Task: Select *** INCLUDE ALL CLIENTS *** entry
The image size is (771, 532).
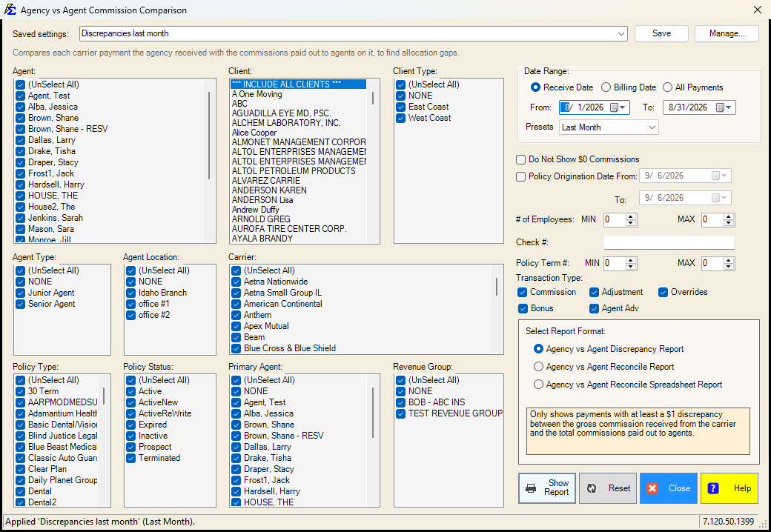Action: (x=299, y=84)
